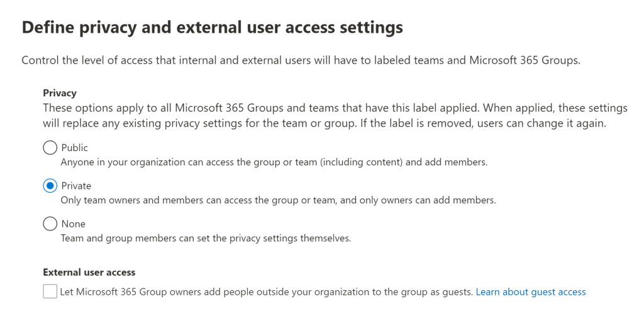Choose the Private radio button circle
The width and height of the screenshot is (644, 335).
click(x=50, y=186)
